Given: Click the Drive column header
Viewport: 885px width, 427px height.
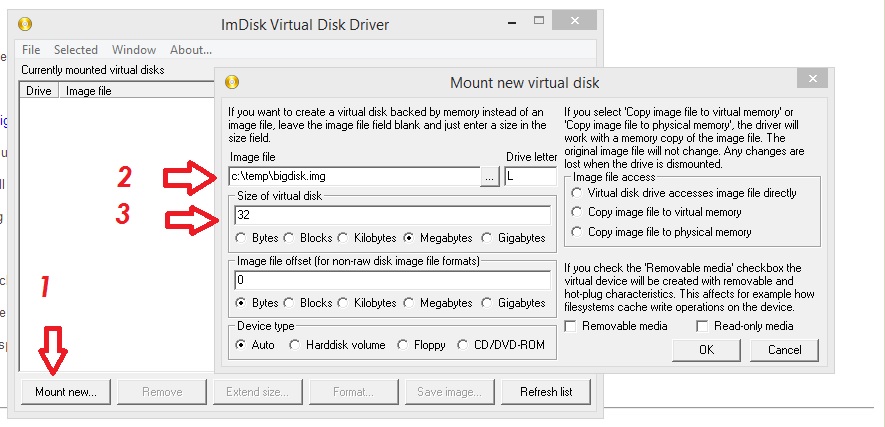Looking at the screenshot, I should (x=39, y=91).
